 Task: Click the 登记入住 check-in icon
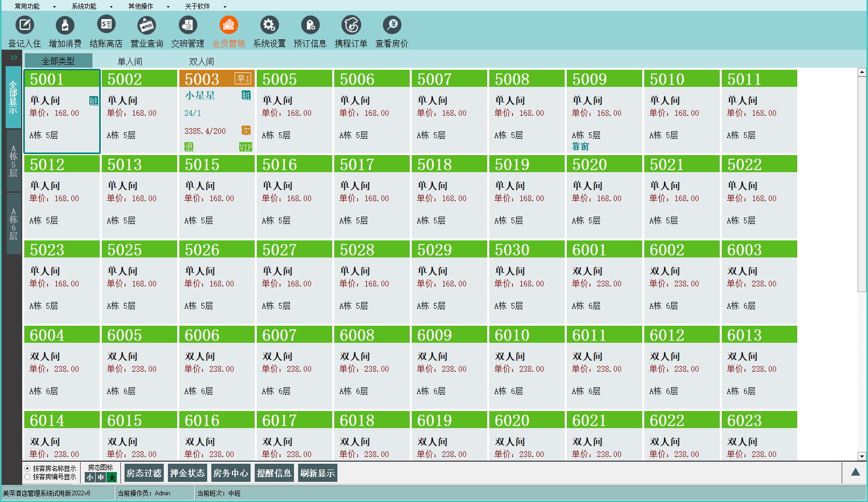click(x=24, y=25)
